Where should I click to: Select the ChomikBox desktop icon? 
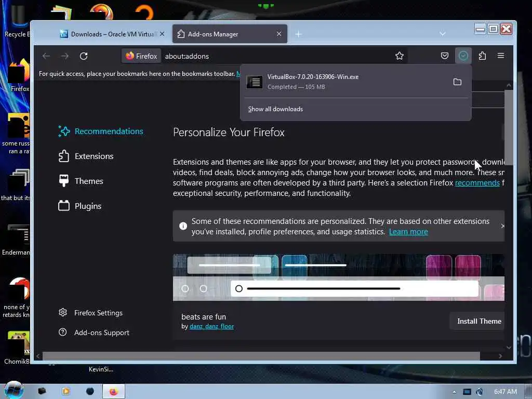pyautogui.click(x=17, y=348)
